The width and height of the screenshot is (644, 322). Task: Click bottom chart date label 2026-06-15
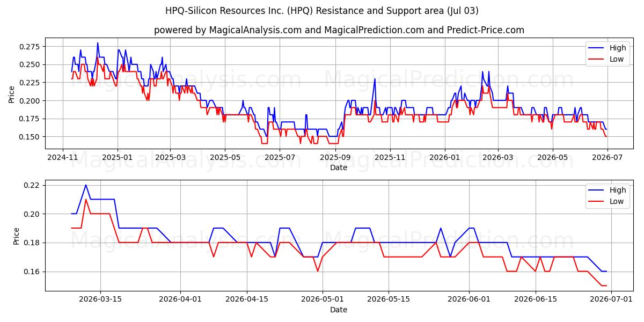pyautogui.click(x=536, y=299)
